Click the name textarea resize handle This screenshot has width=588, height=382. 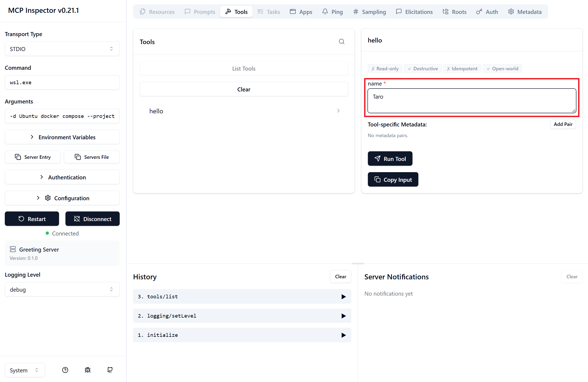574,111
